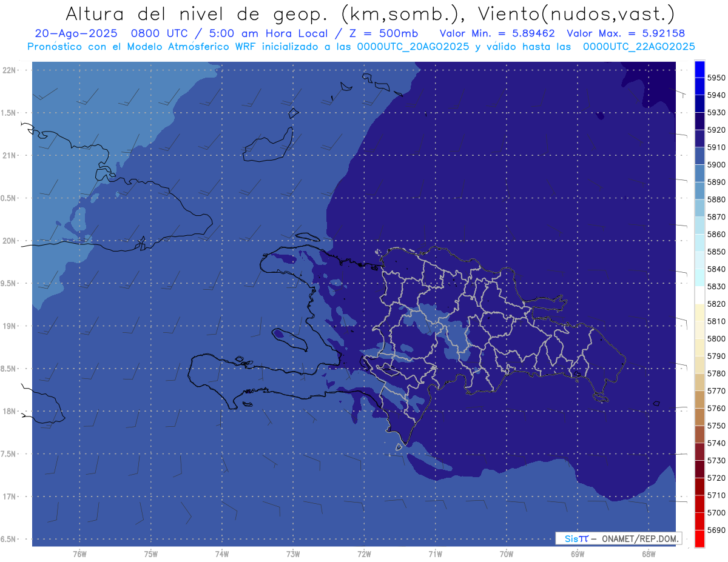Click the '73W' longitude label
This screenshot has height=562, width=728.
[x=293, y=554]
